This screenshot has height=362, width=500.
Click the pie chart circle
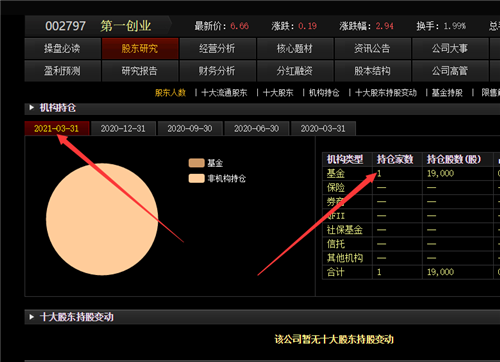pyautogui.click(x=102, y=219)
